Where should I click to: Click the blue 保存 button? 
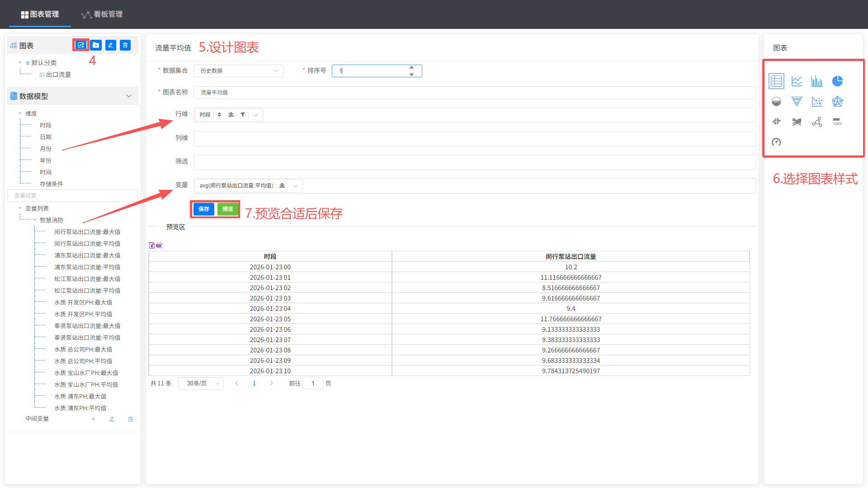click(x=204, y=209)
